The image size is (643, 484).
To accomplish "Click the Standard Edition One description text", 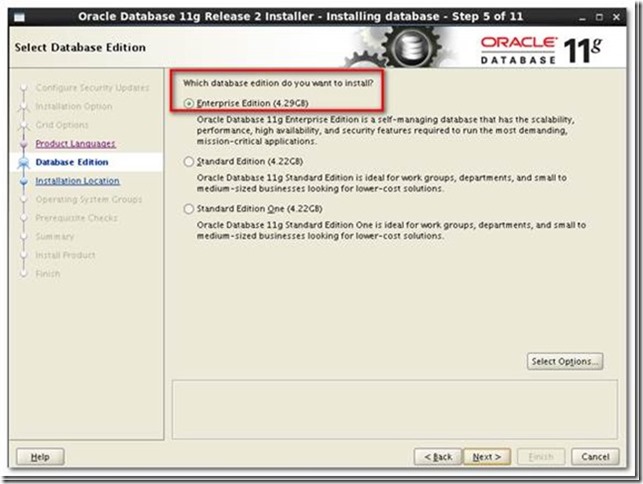I will [x=391, y=231].
